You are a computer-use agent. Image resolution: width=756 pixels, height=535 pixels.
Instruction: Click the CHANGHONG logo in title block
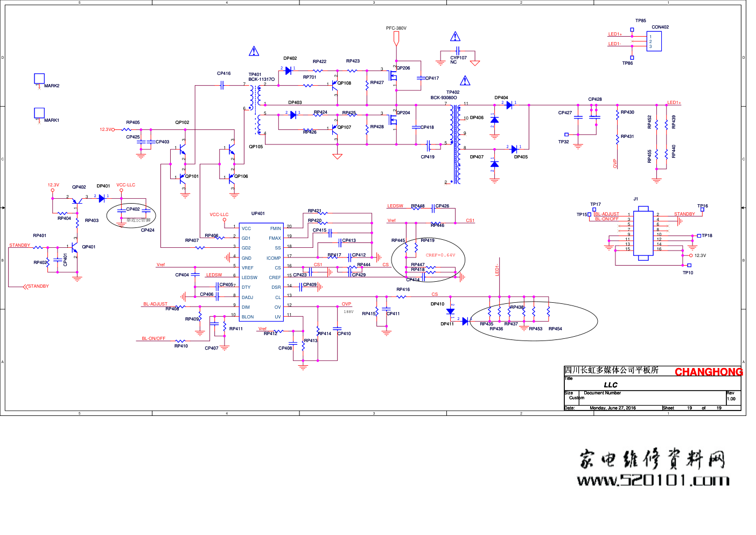pos(709,372)
